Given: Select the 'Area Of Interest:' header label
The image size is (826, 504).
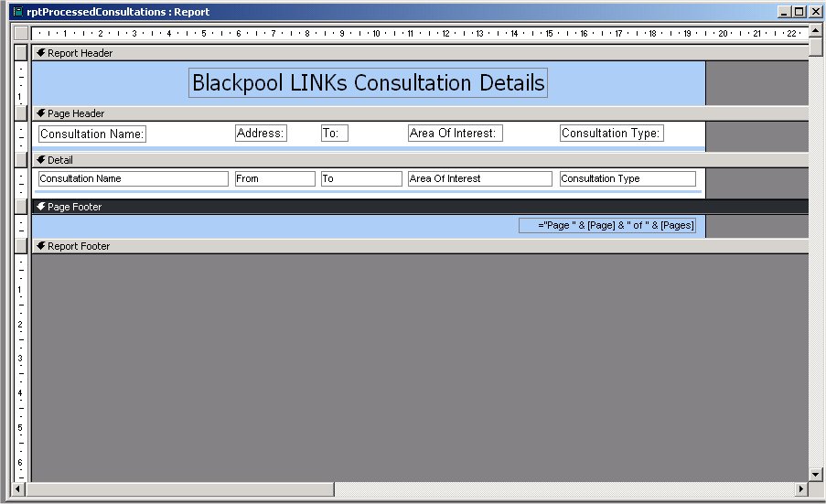Looking at the screenshot, I should coord(456,134).
